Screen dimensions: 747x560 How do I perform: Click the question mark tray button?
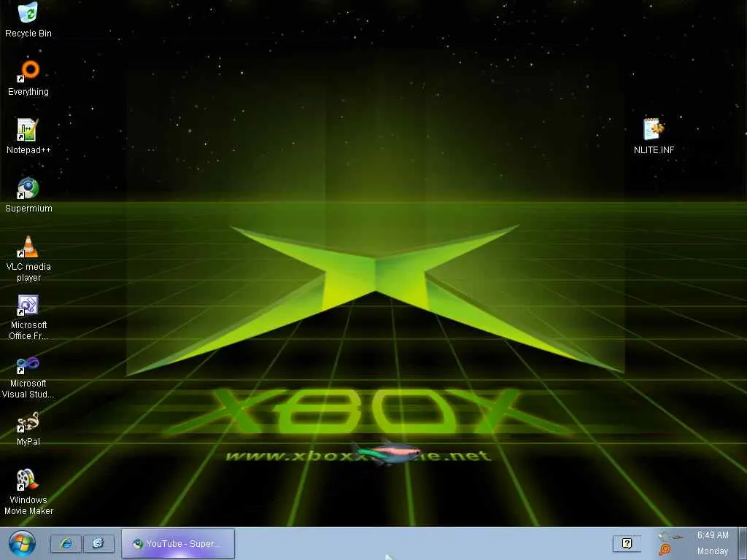click(627, 543)
